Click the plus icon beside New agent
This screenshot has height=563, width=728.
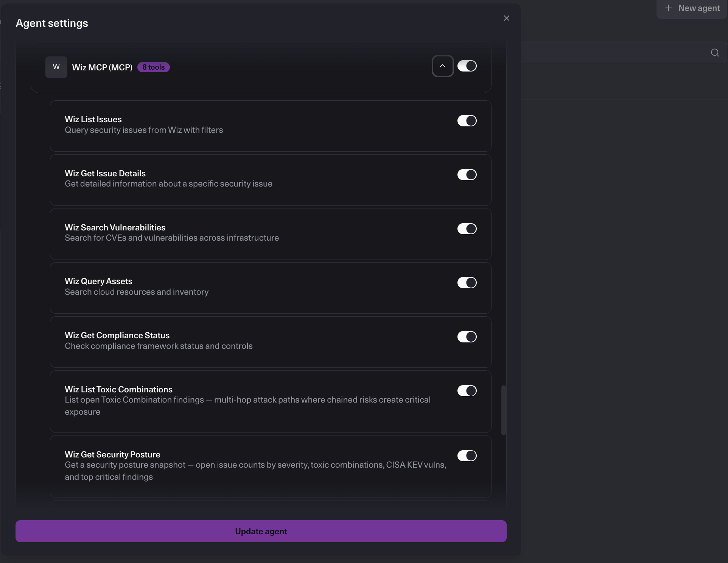669,8
